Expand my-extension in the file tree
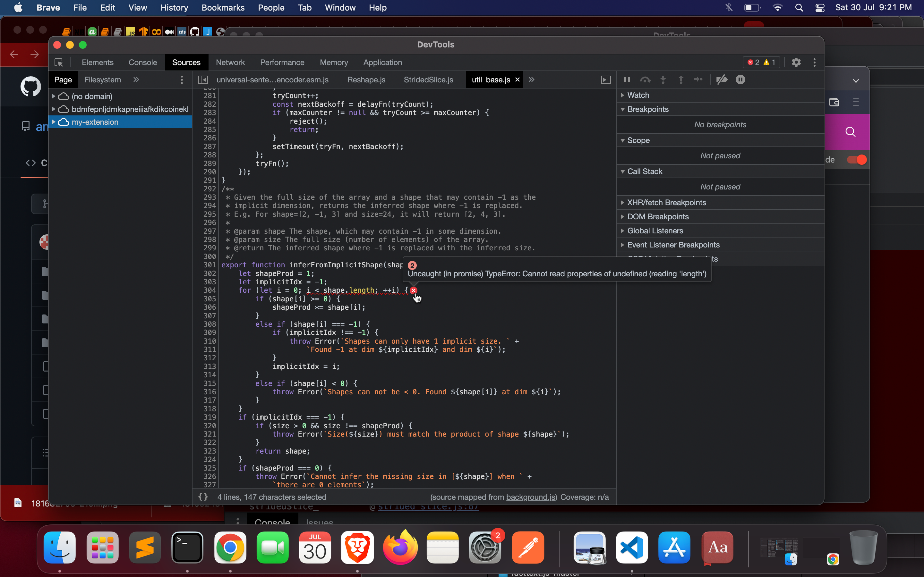 pos(54,122)
